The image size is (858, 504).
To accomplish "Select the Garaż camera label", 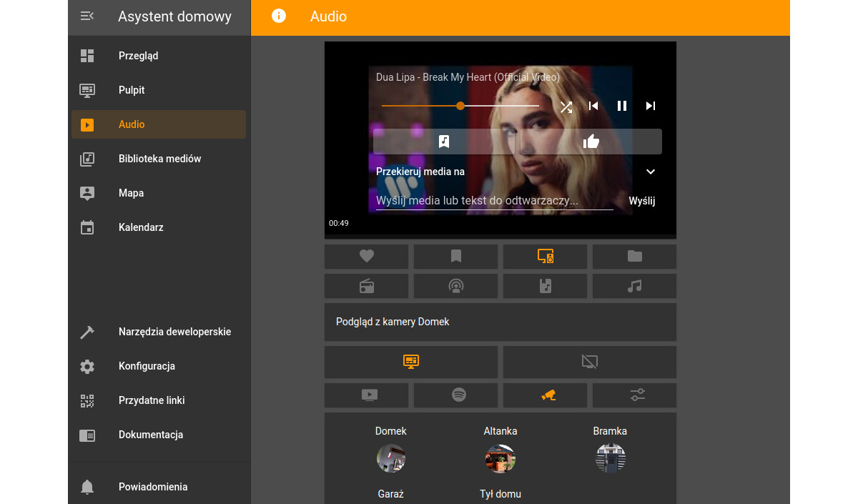I will 391,494.
